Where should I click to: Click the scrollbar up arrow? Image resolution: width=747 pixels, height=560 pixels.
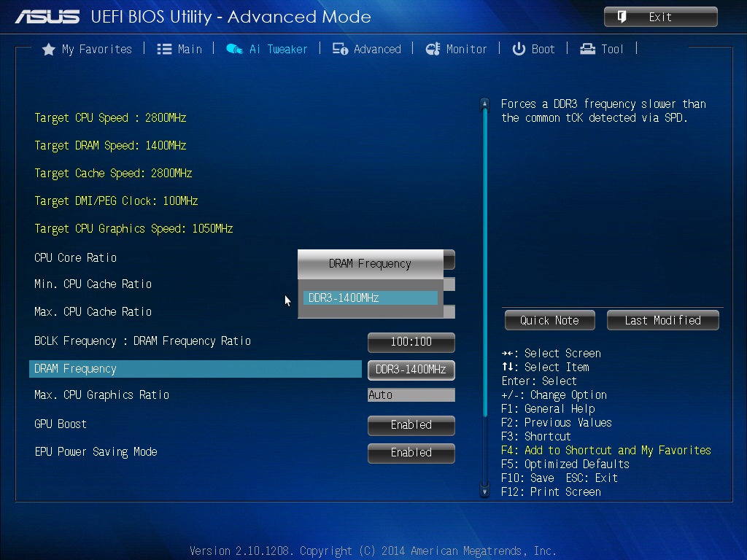[484, 103]
